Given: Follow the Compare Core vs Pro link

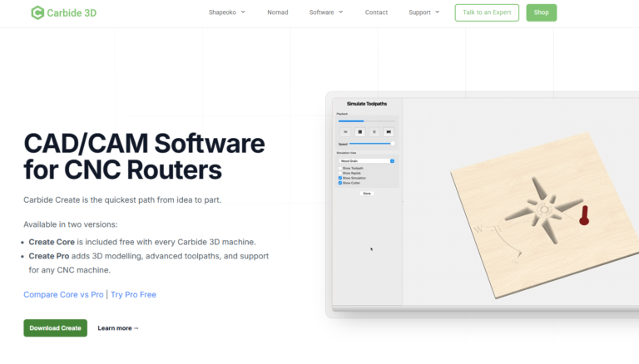Looking at the screenshot, I should click(63, 294).
